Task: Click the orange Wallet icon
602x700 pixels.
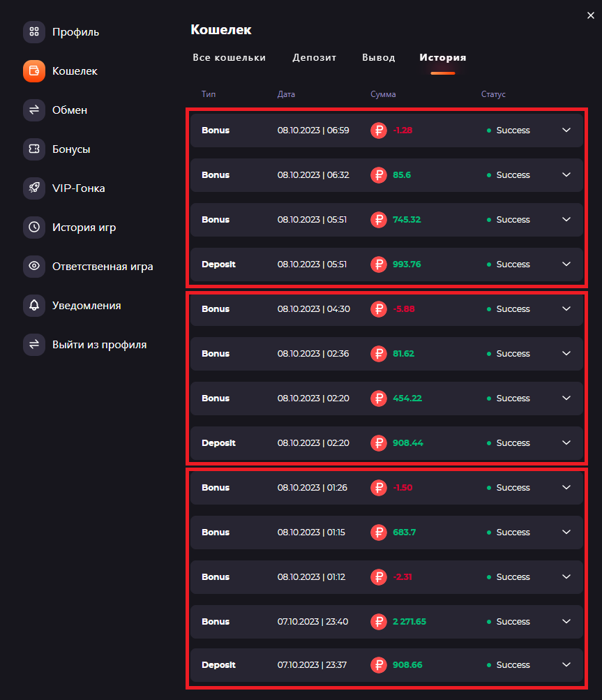Action: (x=33, y=71)
